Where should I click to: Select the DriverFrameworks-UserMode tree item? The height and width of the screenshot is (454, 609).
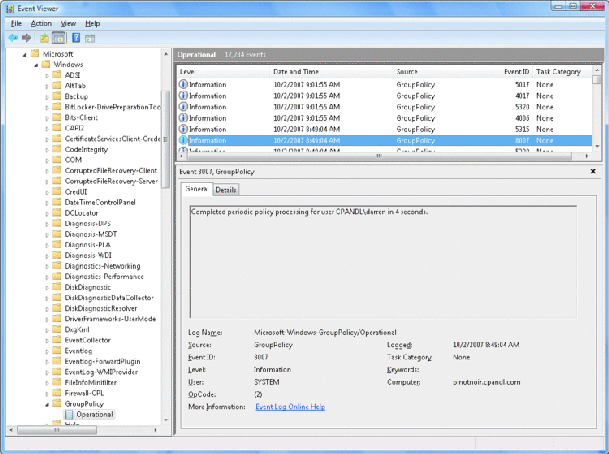tap(110, 319)
